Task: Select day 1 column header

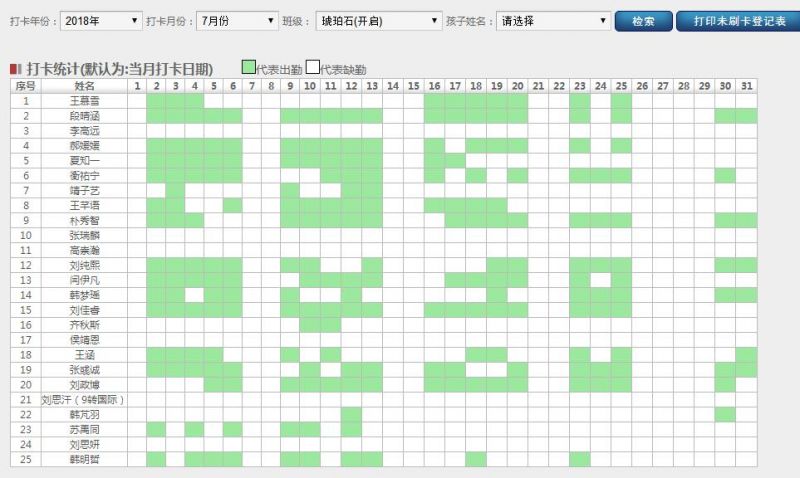Action: tap(137, 86)
